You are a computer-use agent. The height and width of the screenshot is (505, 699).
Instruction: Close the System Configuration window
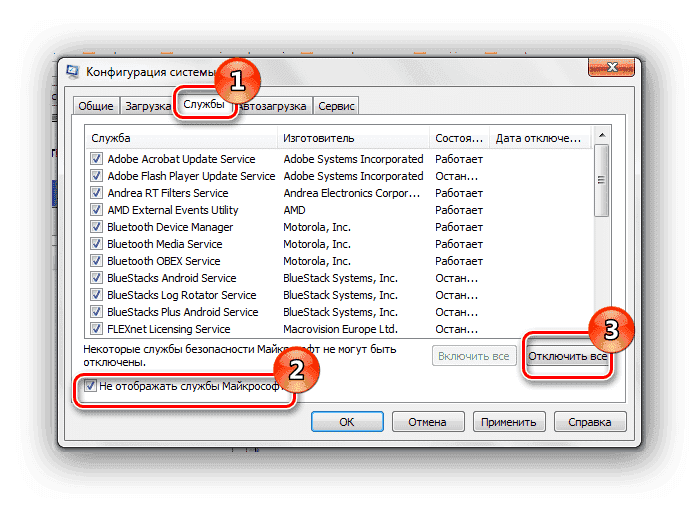(606, 68)
